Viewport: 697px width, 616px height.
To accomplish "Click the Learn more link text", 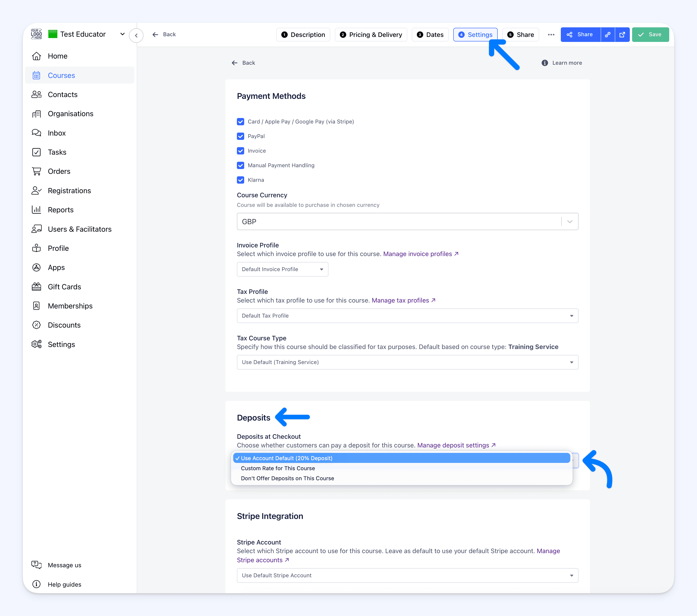I will [x=567, y=63].
